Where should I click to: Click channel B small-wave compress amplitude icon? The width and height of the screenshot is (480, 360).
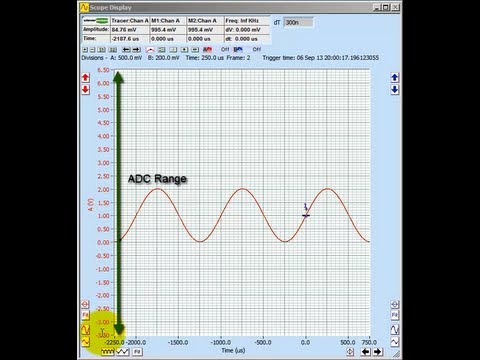tap(395, 342)
